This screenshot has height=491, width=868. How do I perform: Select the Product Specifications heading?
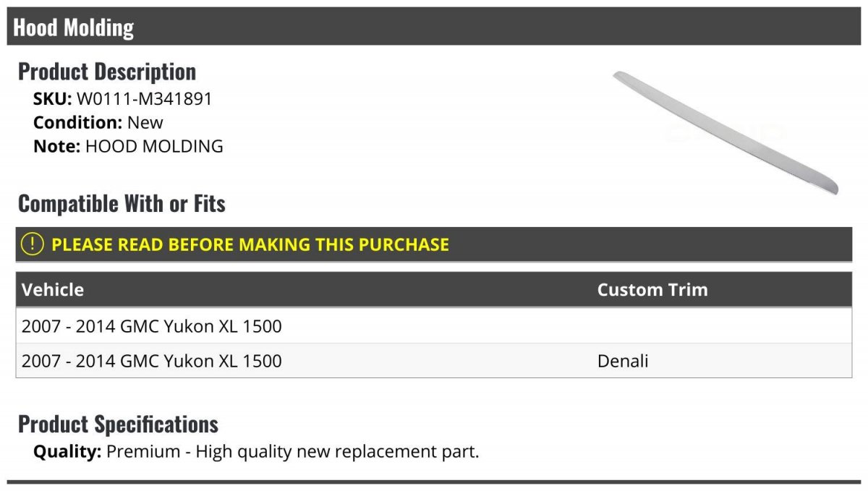[x=118, y=424]
